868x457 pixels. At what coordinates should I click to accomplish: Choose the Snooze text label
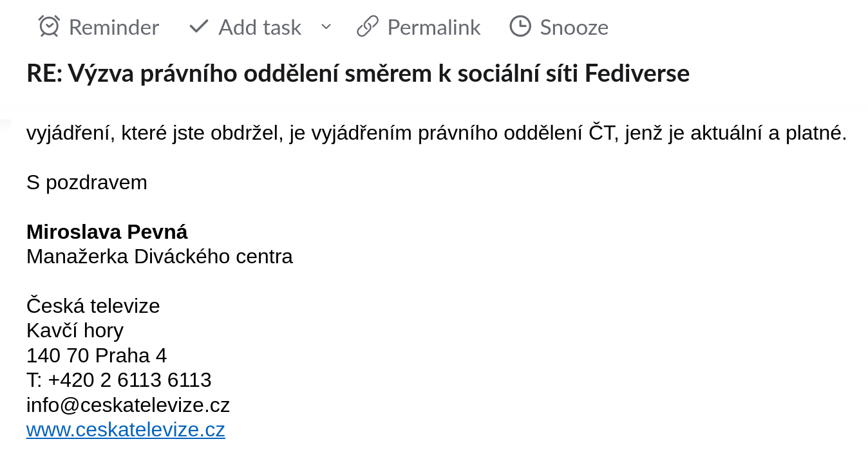[574, 27]
